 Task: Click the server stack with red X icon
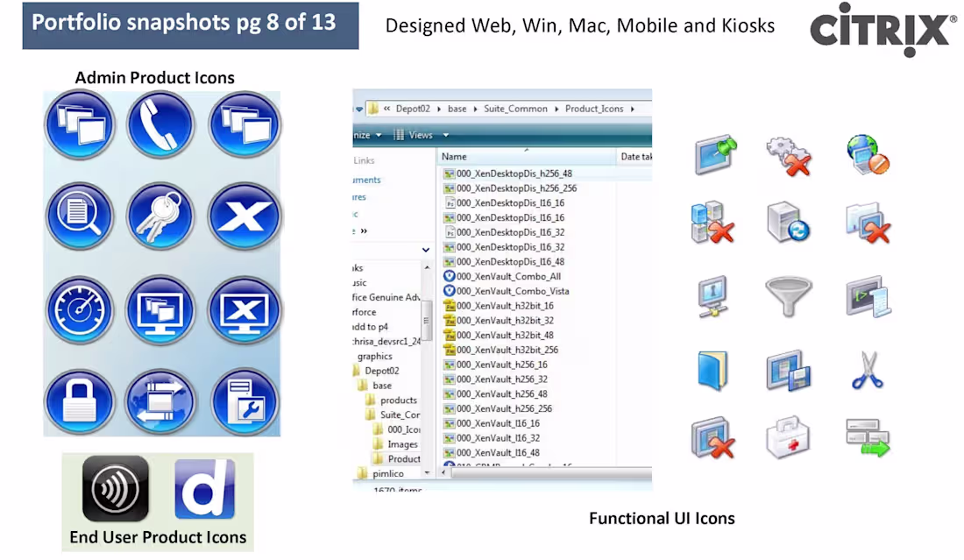click(712, 222)
